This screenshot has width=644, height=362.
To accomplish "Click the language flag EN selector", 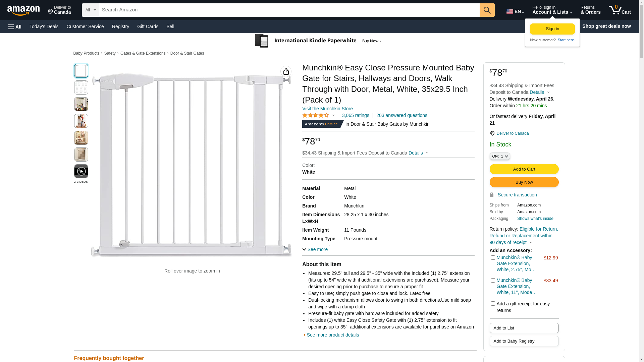I will (515, 11).
